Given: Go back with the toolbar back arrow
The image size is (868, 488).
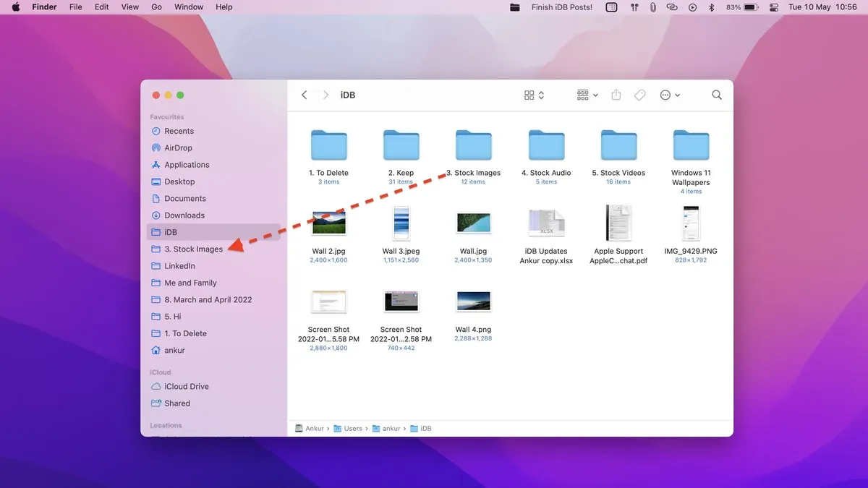Looking at the screenshot, I should click(x=305, y=95).
